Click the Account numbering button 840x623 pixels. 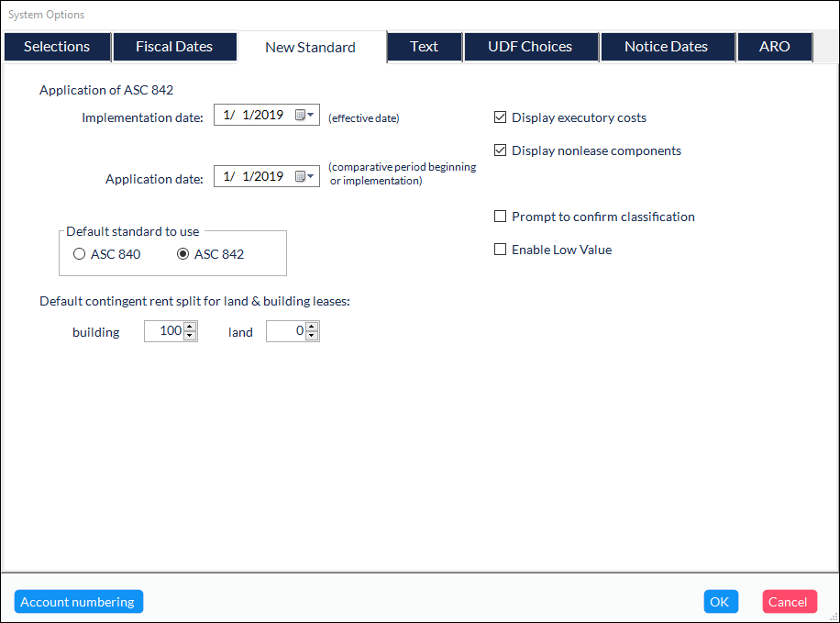click(78, 602)
